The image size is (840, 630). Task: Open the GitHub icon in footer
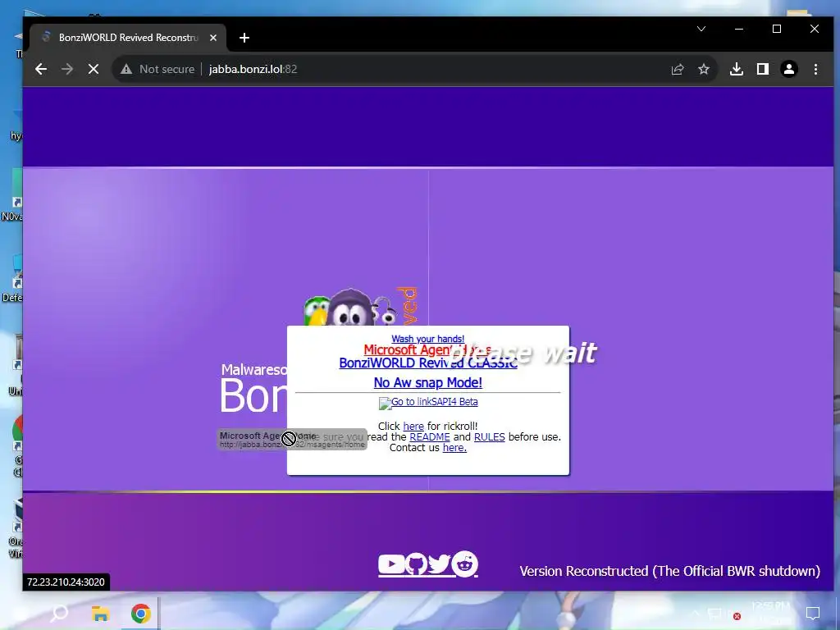click(x=416, y=564)
